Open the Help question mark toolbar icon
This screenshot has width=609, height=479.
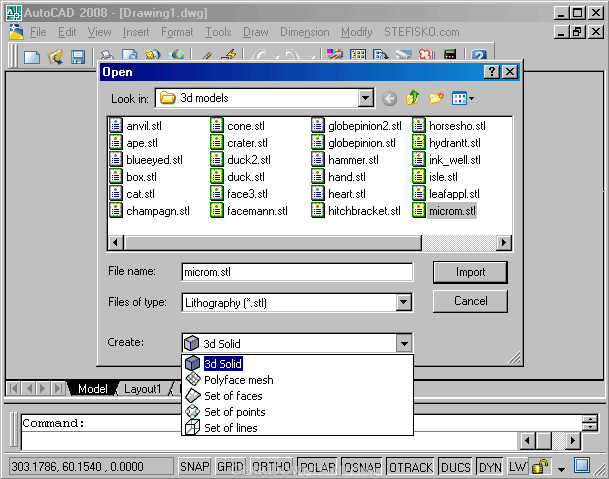point(479,55)
